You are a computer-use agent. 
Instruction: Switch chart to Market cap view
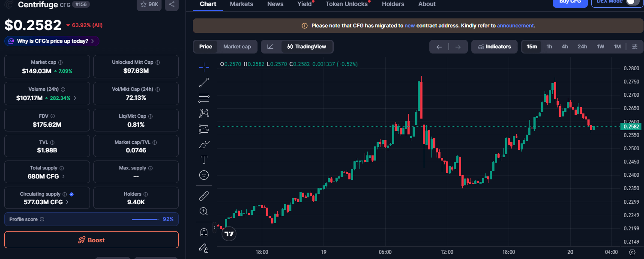pos(237,47)
